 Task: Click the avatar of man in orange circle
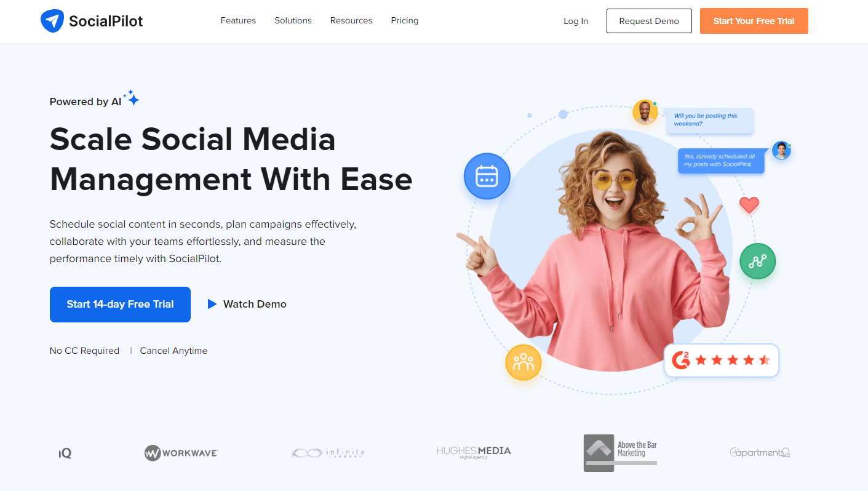click(645, 113)
